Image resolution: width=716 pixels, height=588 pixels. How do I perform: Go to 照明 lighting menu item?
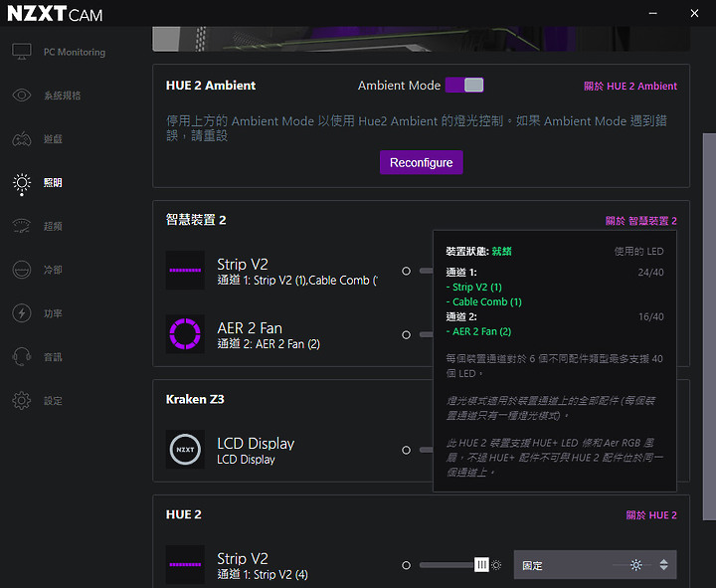click(53, 183)
